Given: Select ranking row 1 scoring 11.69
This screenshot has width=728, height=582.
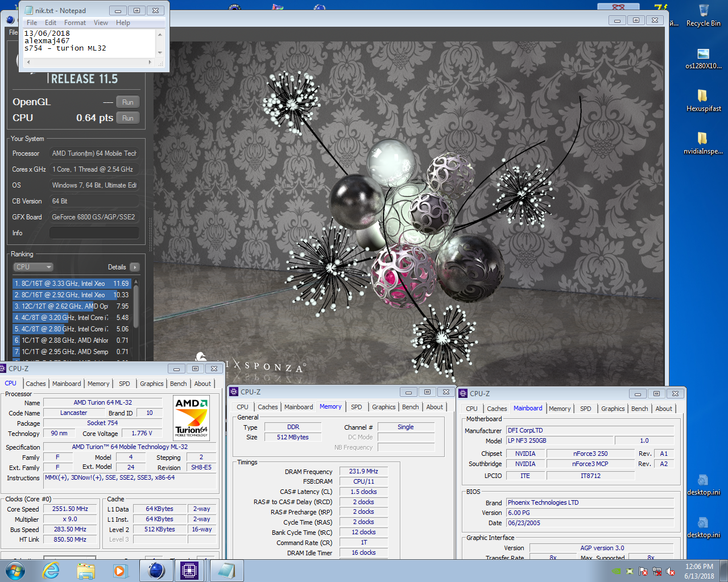Looking at the screenshot, I should click(x=72, y=283).
